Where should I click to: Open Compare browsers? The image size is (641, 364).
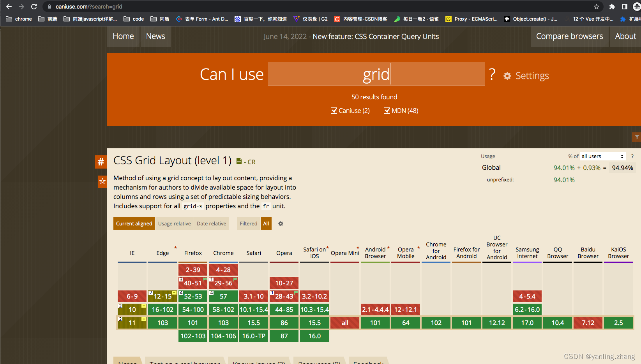click(570, 36)
